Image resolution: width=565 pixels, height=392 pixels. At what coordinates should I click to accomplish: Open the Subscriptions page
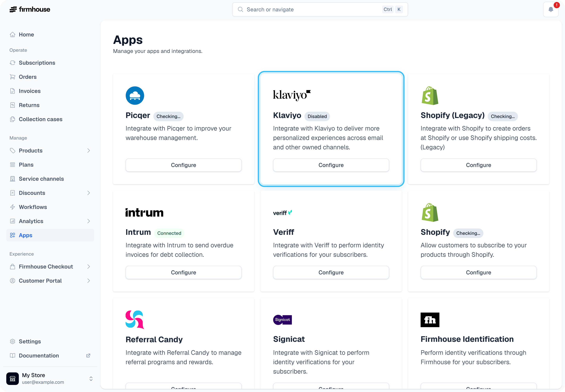(50, 63)
